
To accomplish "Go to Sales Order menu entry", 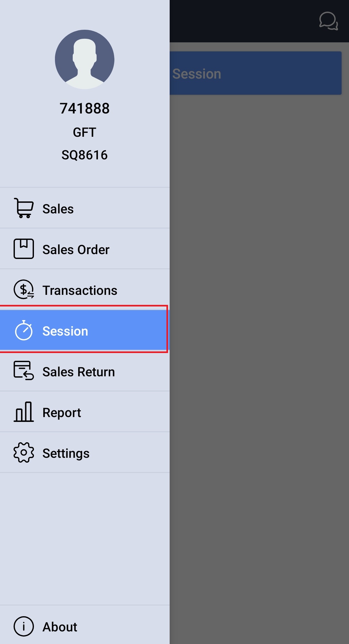I will (x=76, y=250).
